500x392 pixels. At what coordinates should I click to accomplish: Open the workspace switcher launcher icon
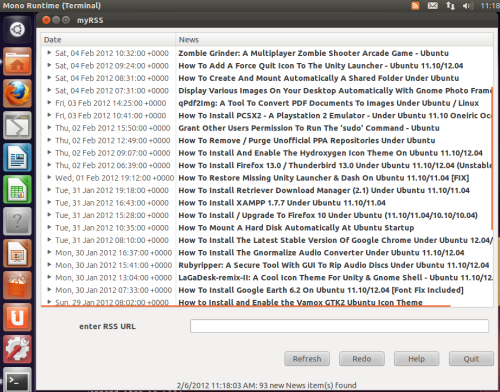tap(17, 125)
